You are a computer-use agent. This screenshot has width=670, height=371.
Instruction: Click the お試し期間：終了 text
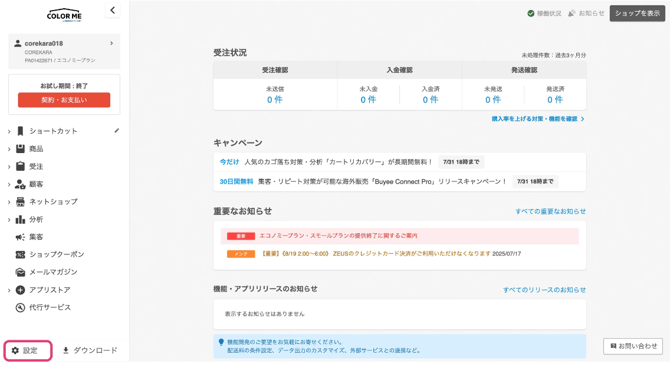click(x=64, y=86)
